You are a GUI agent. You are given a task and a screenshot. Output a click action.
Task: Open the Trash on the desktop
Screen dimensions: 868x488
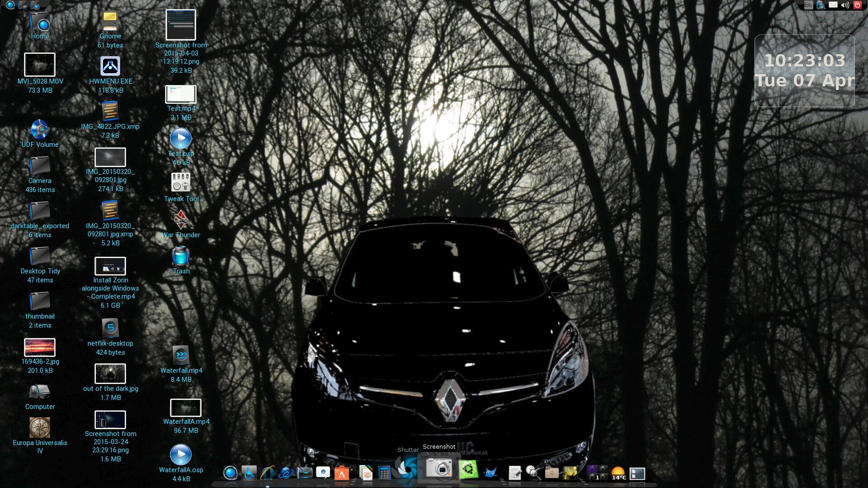181,256
